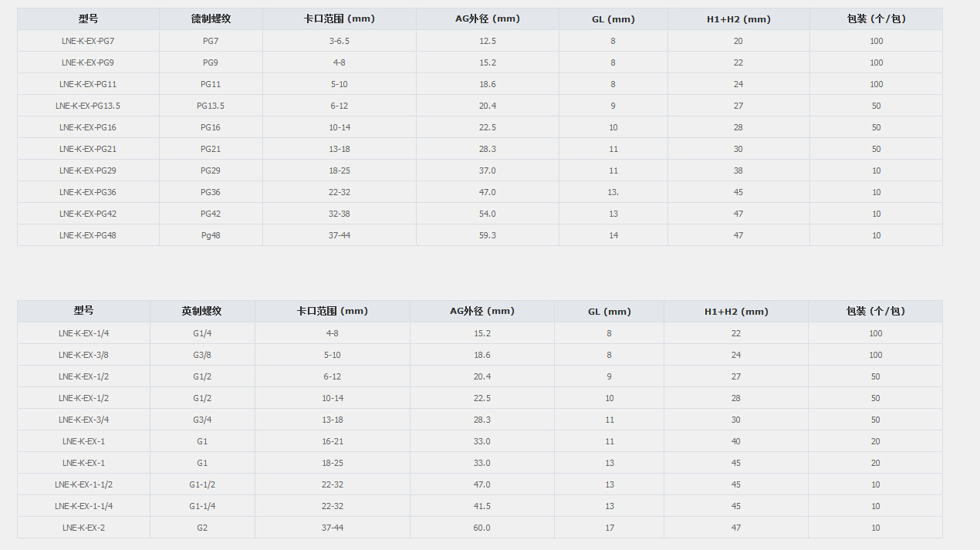Click the G2 thread cell
The image size is (980, 550).
pos(202,528)
